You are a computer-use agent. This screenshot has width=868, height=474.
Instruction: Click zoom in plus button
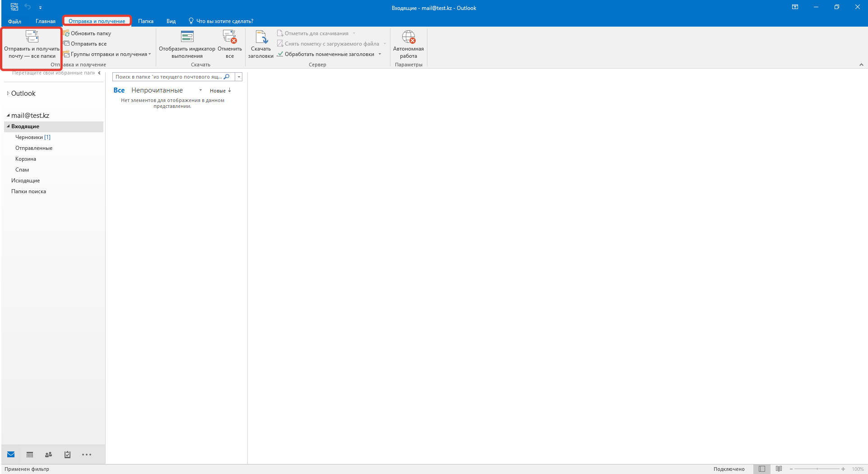(x=843, y=469)
